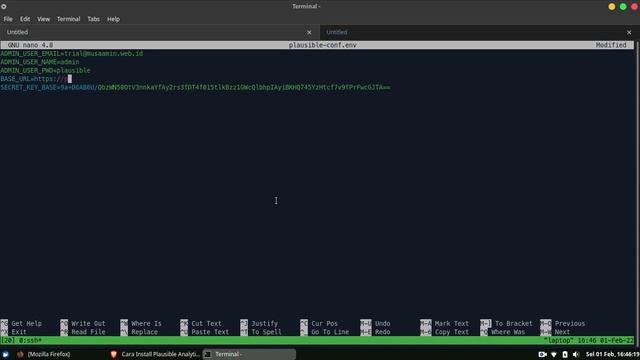Click the Where Was shortcut label
Viewport: 640px width, 360px height.
click(x=508, y=332)
